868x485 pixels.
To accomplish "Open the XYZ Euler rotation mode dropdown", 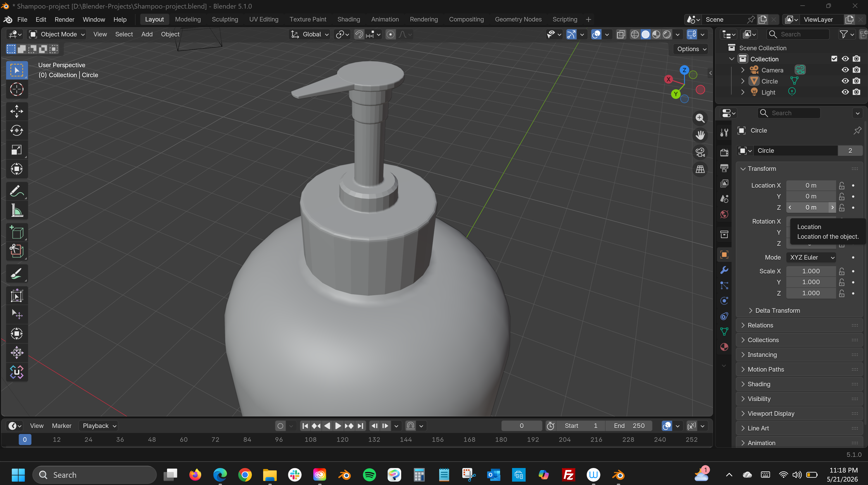I will click(811, 258).
